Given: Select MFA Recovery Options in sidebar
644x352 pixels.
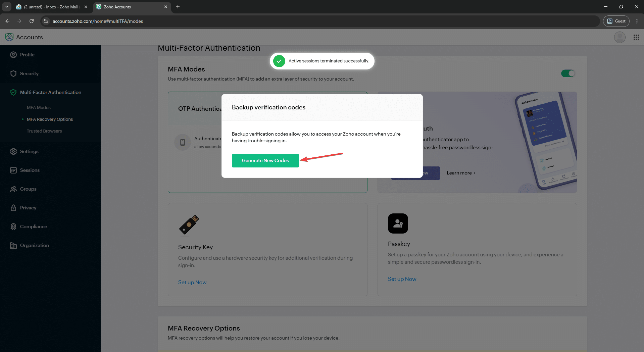Looking at the screenshot, I should pyautogui.click(x=50, y=119).
